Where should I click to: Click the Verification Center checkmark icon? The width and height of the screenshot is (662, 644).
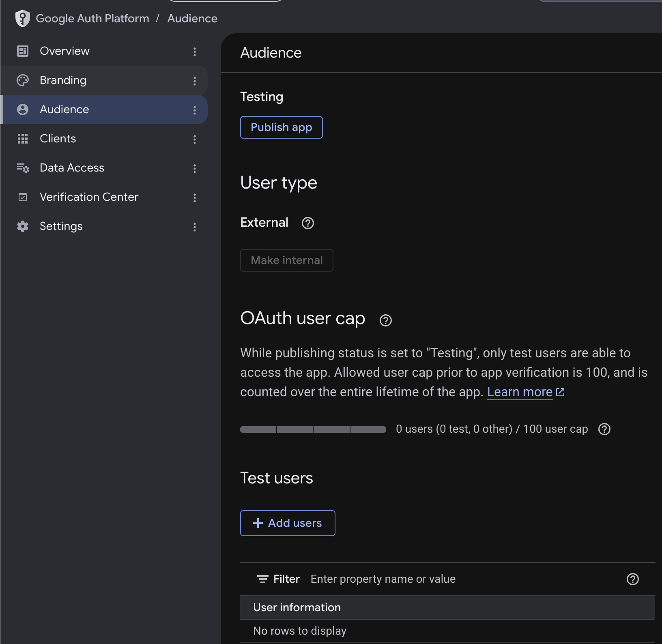tap(23, 197)
